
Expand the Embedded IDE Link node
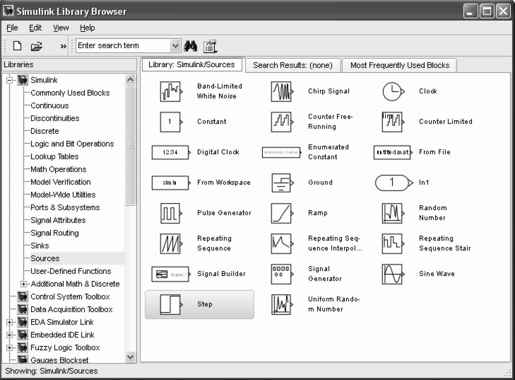(10, 335)
